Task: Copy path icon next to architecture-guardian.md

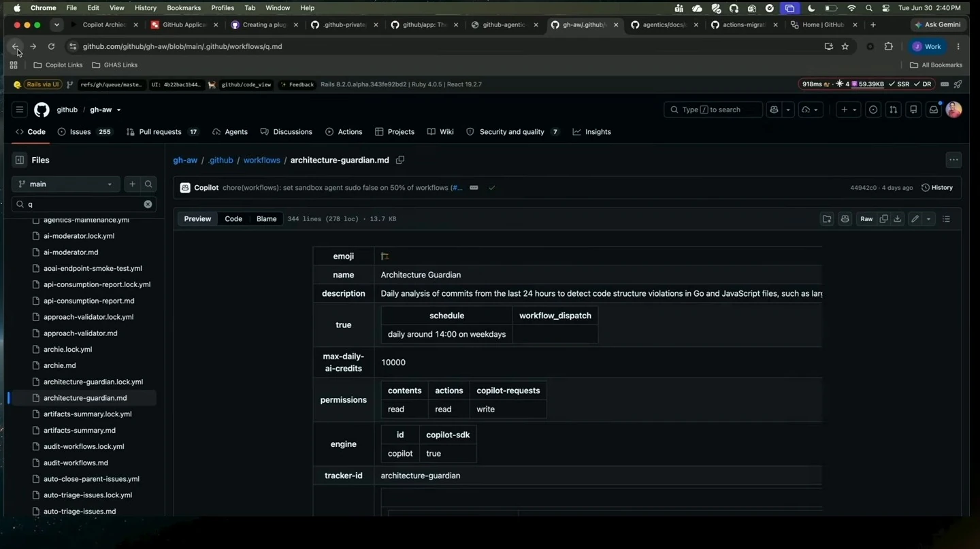Action: tap(400, 160)
